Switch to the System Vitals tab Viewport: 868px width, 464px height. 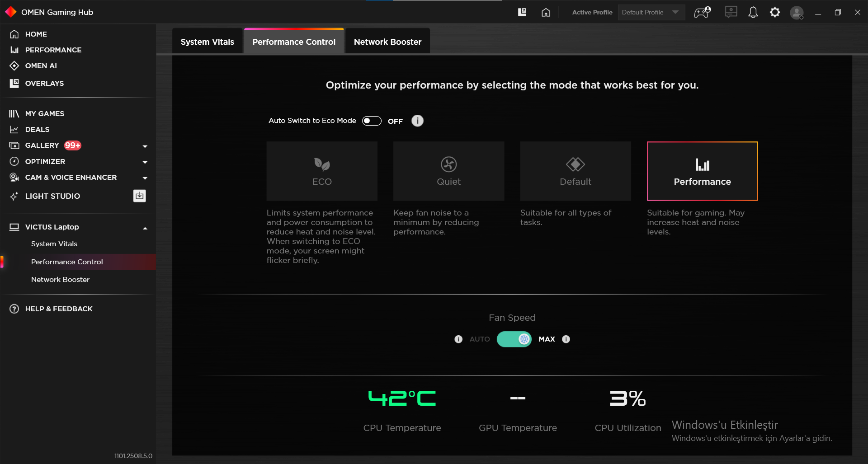tap(208, 42)
